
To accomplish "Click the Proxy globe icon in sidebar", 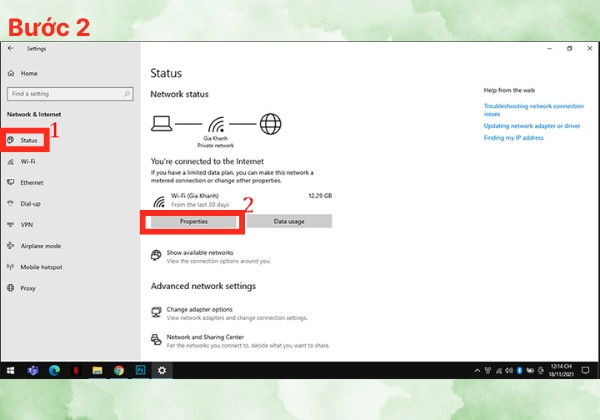I will (x=11, y=288).
